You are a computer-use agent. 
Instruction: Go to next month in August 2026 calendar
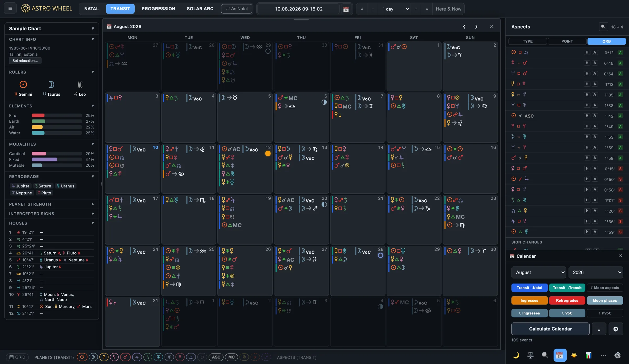pos(476,26)
